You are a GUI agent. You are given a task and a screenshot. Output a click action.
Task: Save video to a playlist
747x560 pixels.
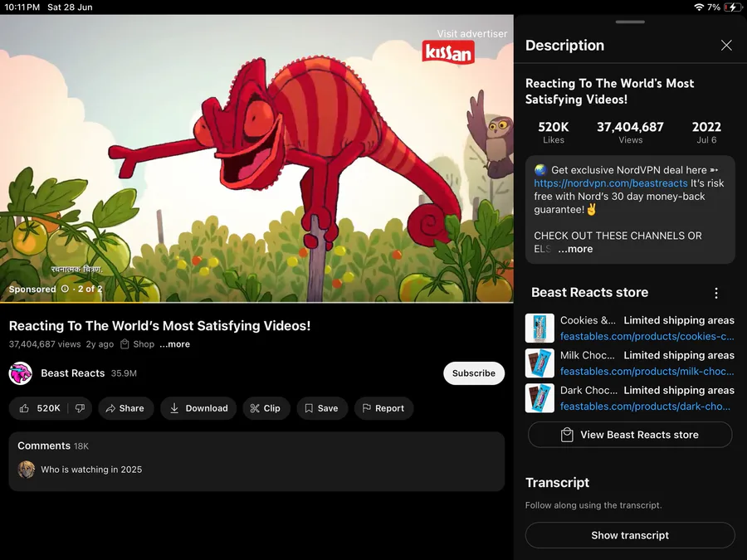[x=322, y=408]
